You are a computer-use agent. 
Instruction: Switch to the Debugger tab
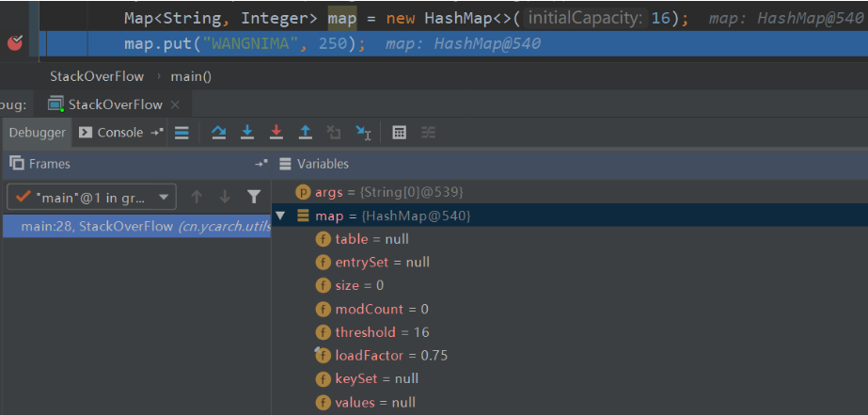click(x=37, y=133)
